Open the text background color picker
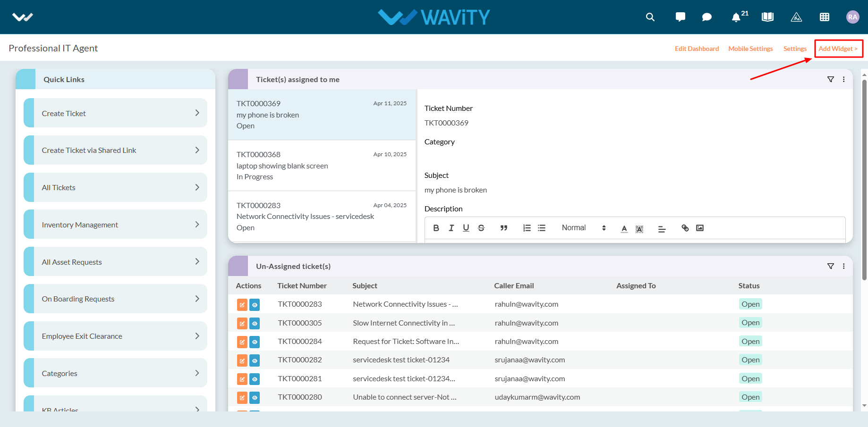Viewport: 868px width, 427px height. (639, 228)
